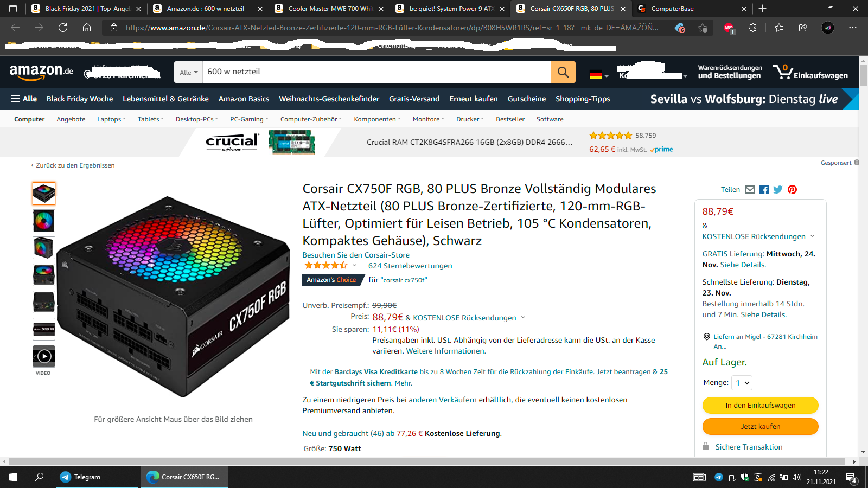Screen dimensions: 868x488
Task: Add page to browser favorites star
Action: point(703,28)
